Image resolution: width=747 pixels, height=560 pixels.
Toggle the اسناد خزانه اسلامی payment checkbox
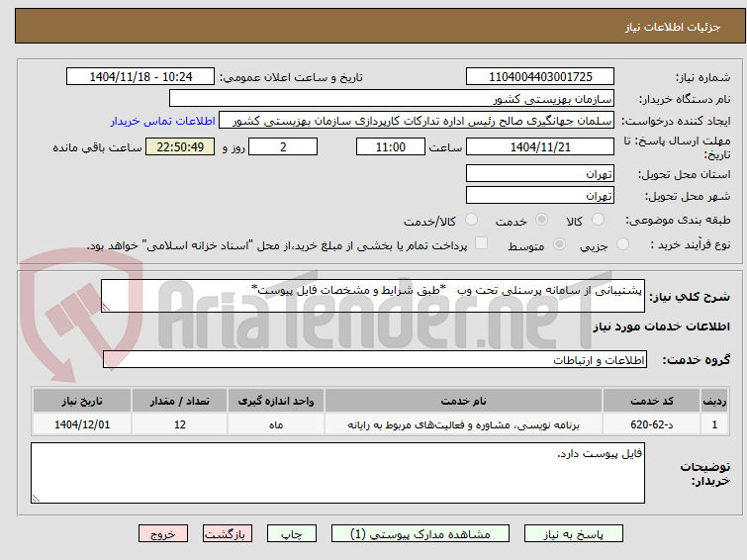[x=482, y=243]
